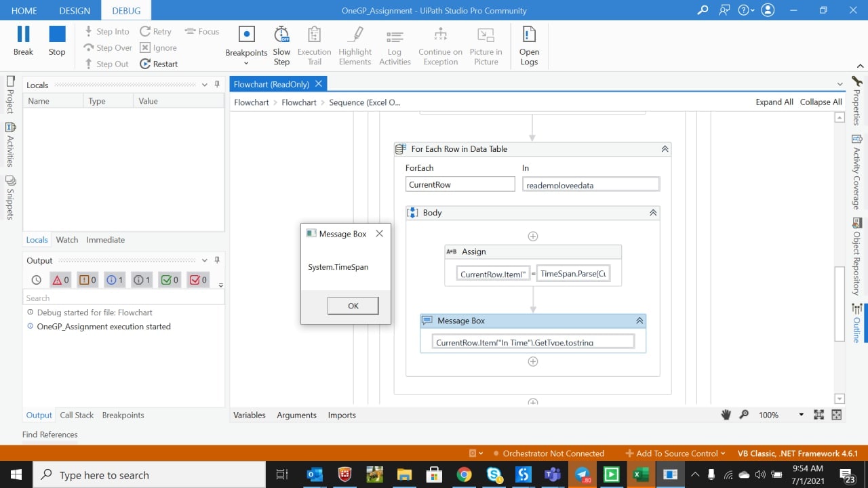Open the Snippets side panel
868x488 pixels.
pyautogui.click(x=10, y=197)
